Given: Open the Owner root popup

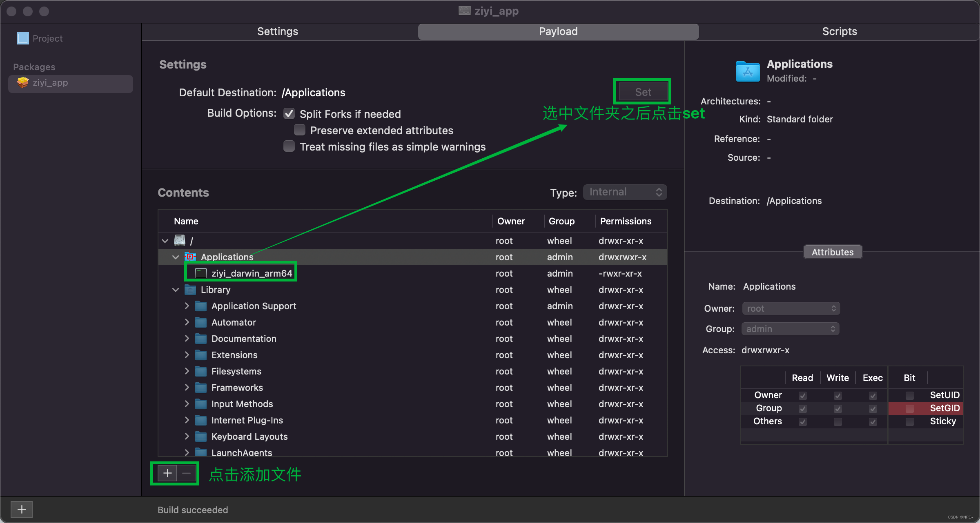Looking at the screenshot, I should (x=791, y=308).
